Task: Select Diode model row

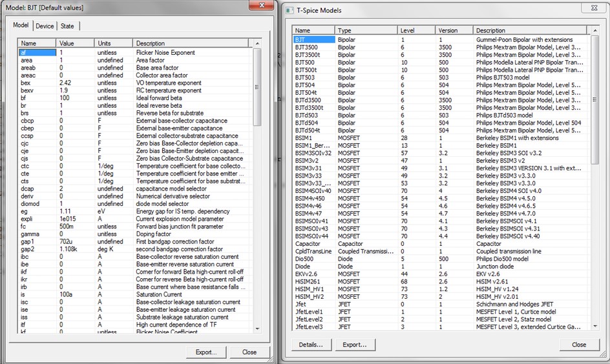Action: (x=441, y=267)
